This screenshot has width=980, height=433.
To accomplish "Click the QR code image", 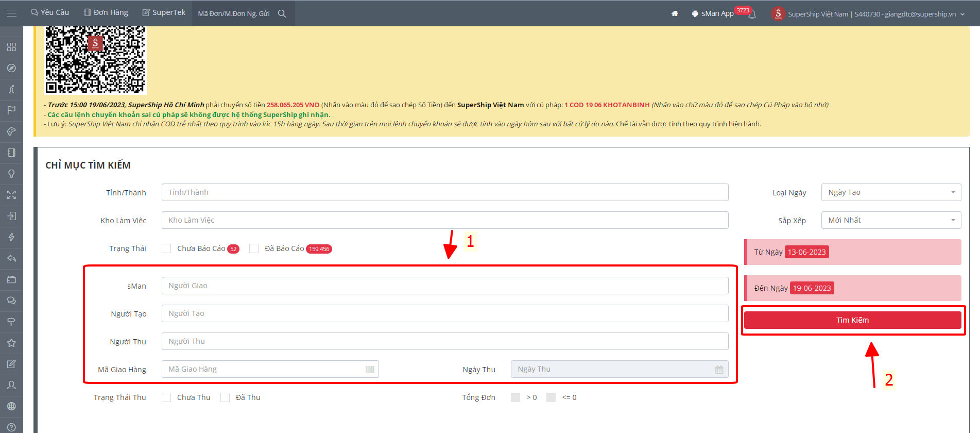I will click(x=95, y=60).
